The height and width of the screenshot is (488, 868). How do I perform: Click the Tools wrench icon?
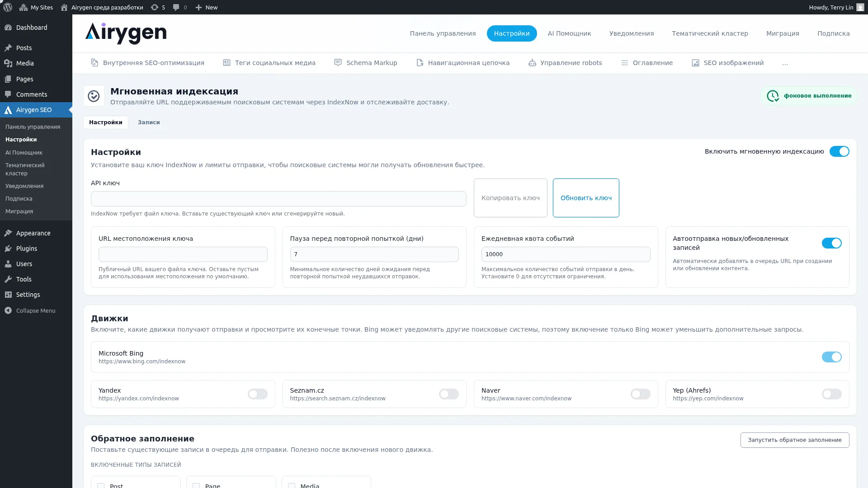coord(8,279)
